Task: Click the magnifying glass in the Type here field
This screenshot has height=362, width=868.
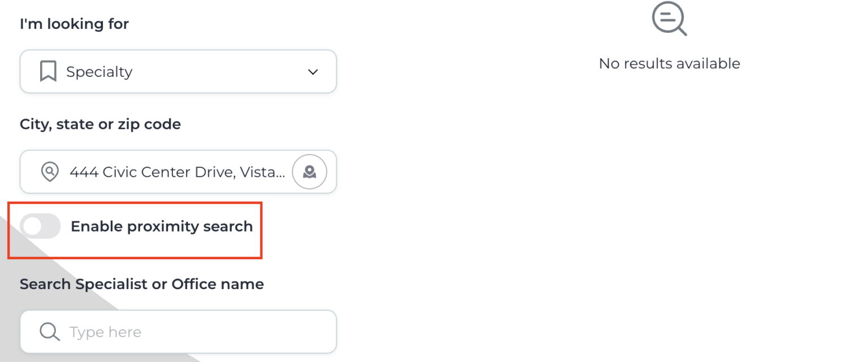Action: pos(49,332)
